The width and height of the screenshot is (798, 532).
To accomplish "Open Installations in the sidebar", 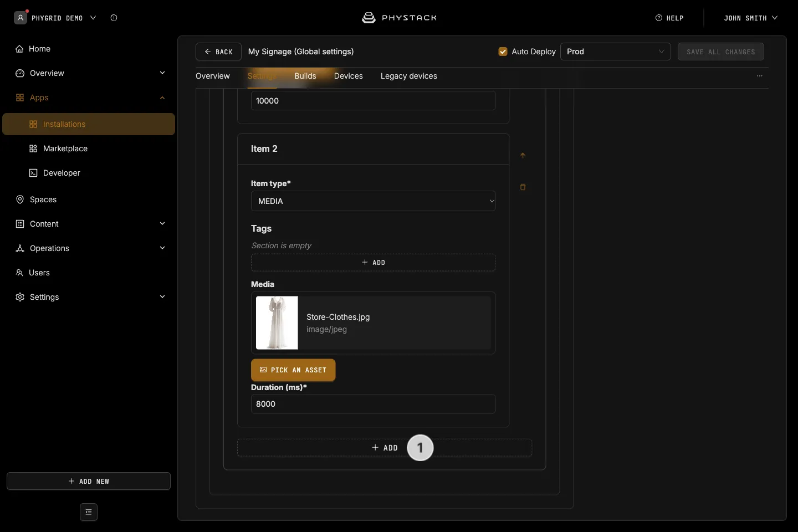I will [x=89, y=124].
